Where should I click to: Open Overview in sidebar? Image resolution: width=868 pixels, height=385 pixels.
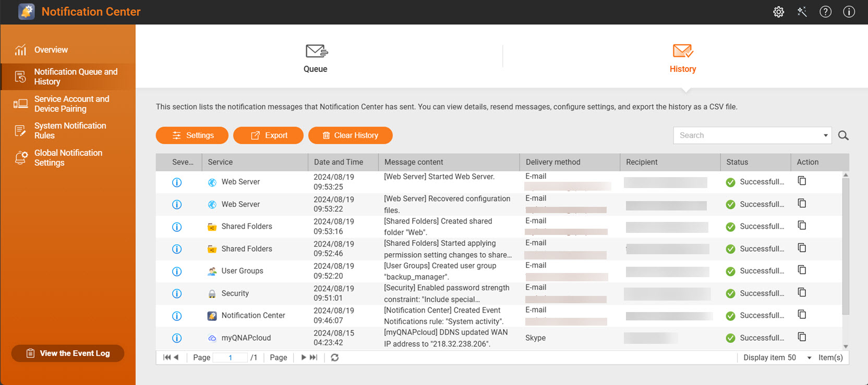point(68,49)
